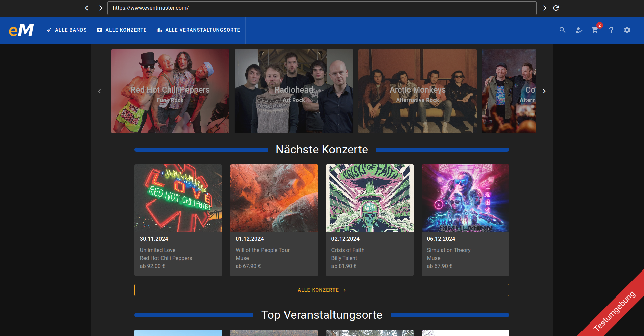This screenshot has width=644, height=336.
Task: Open the help question mark icon
Action: 611,30
